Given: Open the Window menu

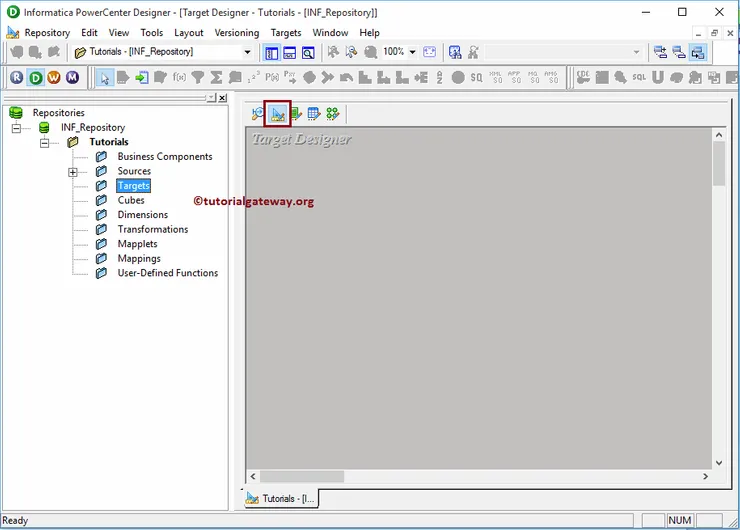Looking at the screenshot, I should (x=330, y=33).
